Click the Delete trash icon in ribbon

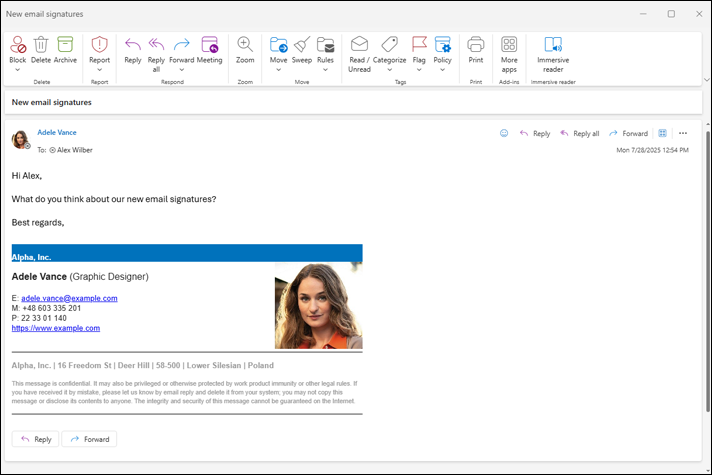[41, 45]
